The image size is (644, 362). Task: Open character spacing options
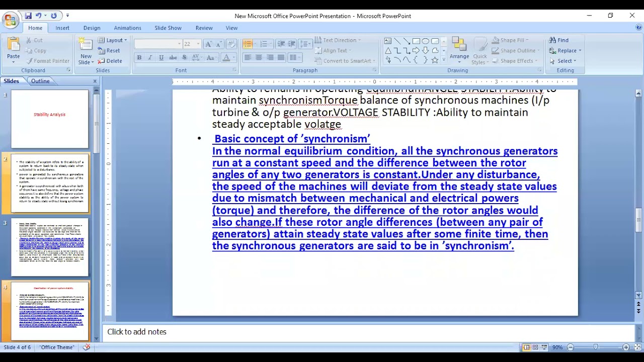point(196,58)
